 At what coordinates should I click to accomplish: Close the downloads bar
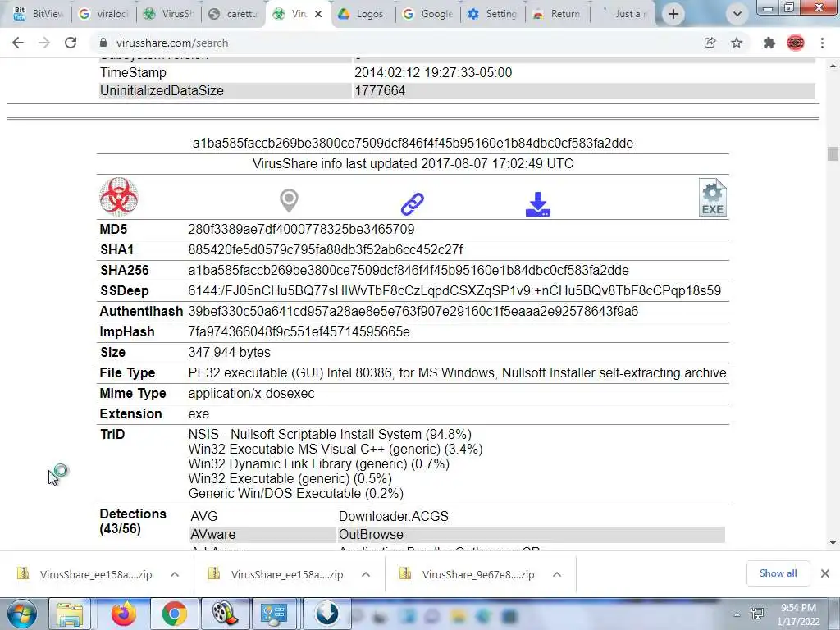coord(825,573)
